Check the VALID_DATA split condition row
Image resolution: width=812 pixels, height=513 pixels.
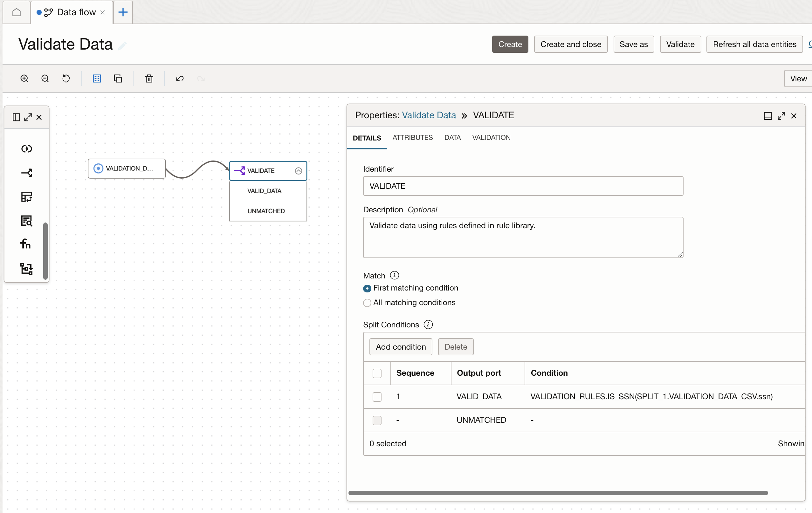[377, 397]
